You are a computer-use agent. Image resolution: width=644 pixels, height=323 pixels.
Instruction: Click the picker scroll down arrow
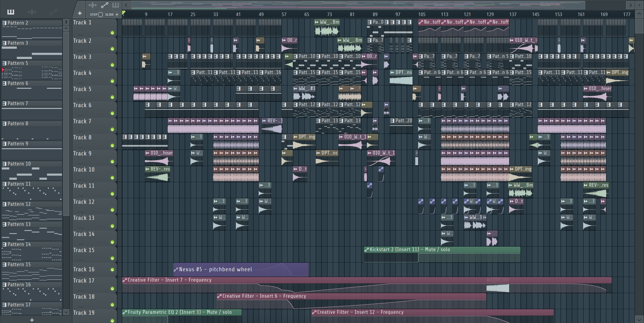click(66, 312)
